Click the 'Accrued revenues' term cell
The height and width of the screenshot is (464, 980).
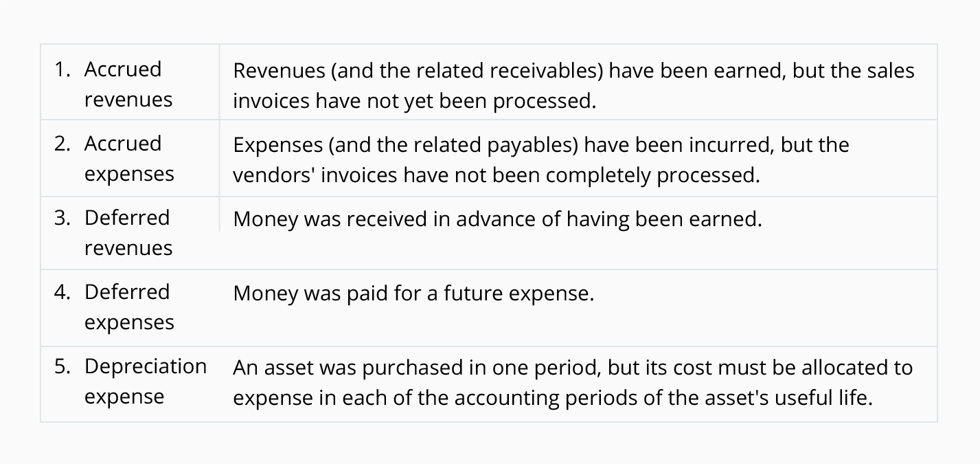(x=130, y=82)
